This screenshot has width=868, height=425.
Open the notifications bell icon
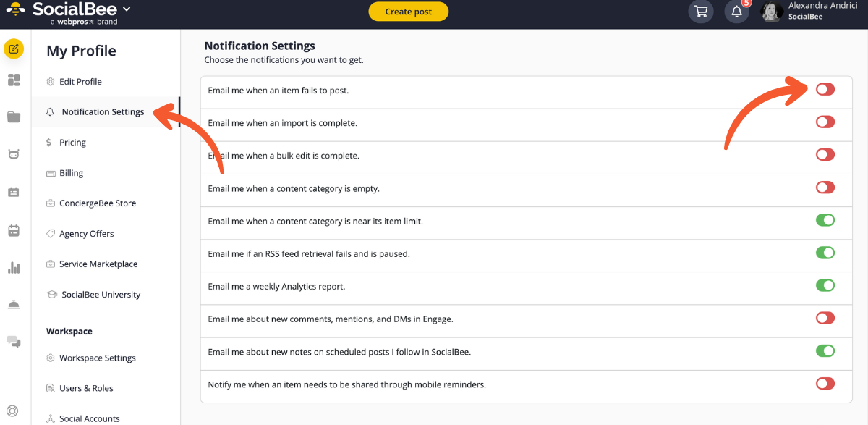coord(736,12)
